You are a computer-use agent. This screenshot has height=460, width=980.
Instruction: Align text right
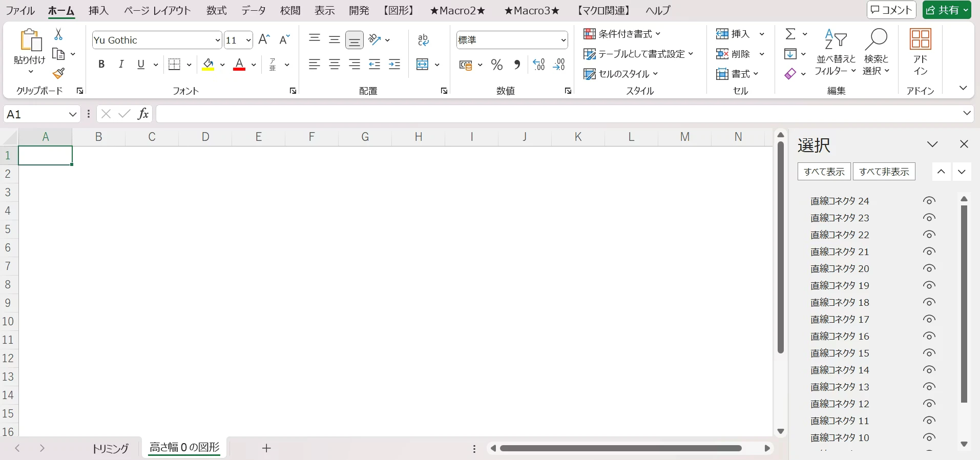pyautogui.click(x=355, y=65)
